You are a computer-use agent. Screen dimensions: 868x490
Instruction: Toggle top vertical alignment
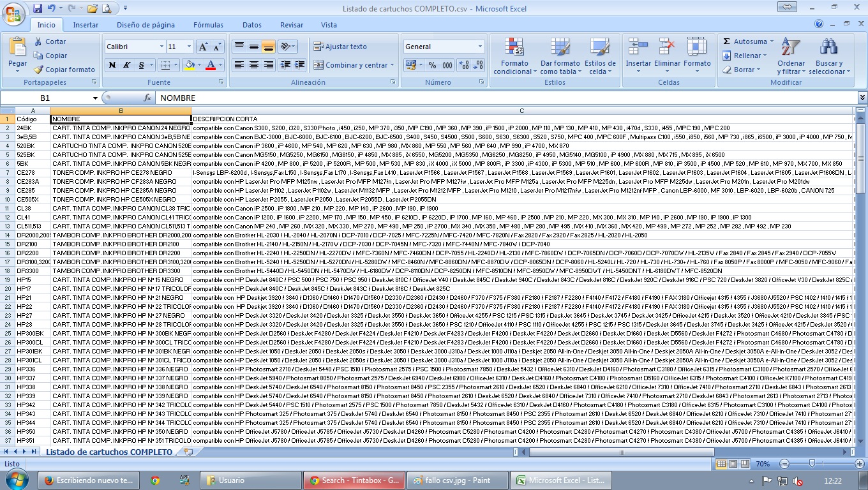[239, 47]
